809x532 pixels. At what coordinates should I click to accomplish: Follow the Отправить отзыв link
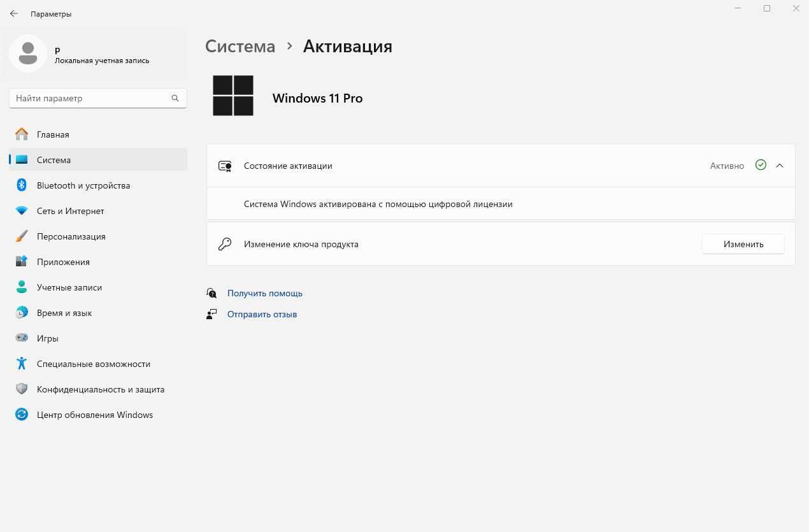(x=262, y=314)
